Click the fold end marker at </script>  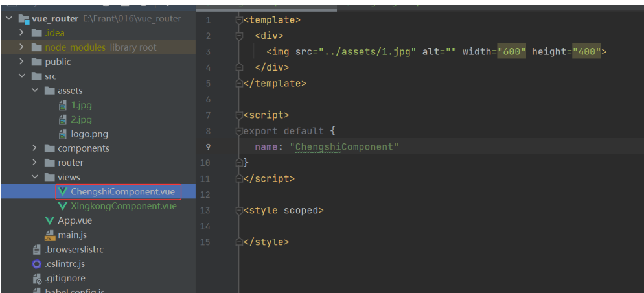coord(239,178)
